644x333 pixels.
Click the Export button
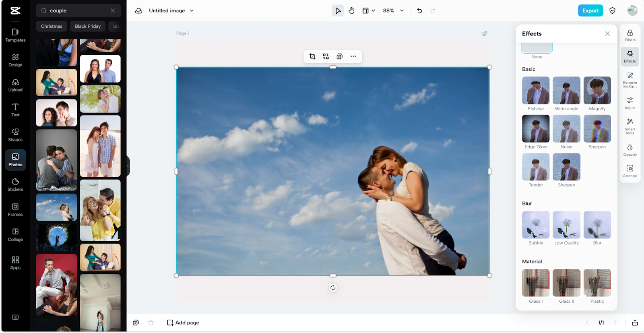590,11
